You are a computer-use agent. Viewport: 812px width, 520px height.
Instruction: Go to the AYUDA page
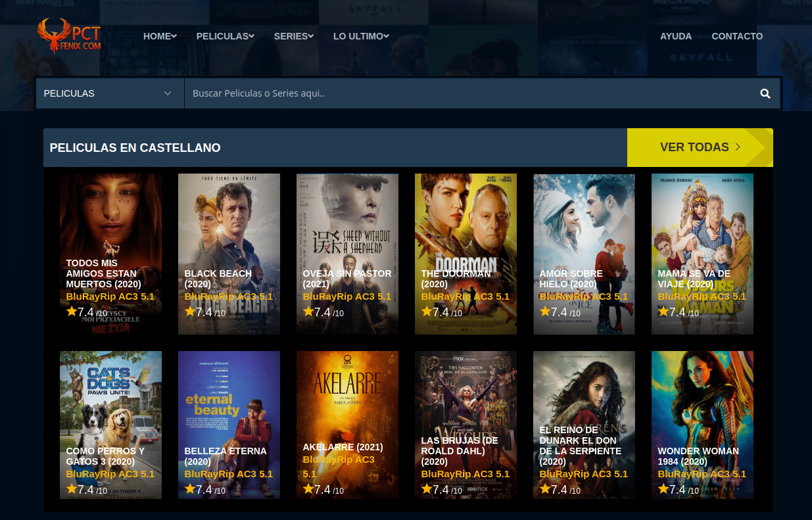[676, 36]
